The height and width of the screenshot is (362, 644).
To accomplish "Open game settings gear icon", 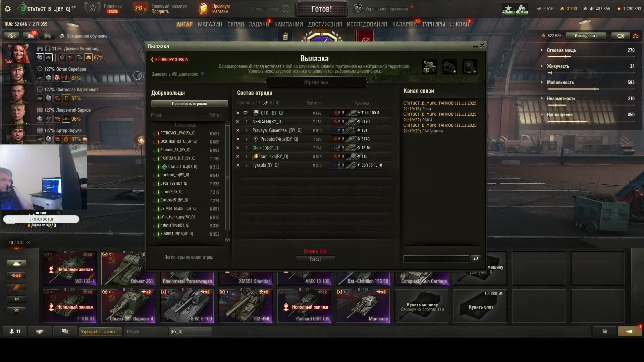I will pyautogui.click(x=8, y=9).
